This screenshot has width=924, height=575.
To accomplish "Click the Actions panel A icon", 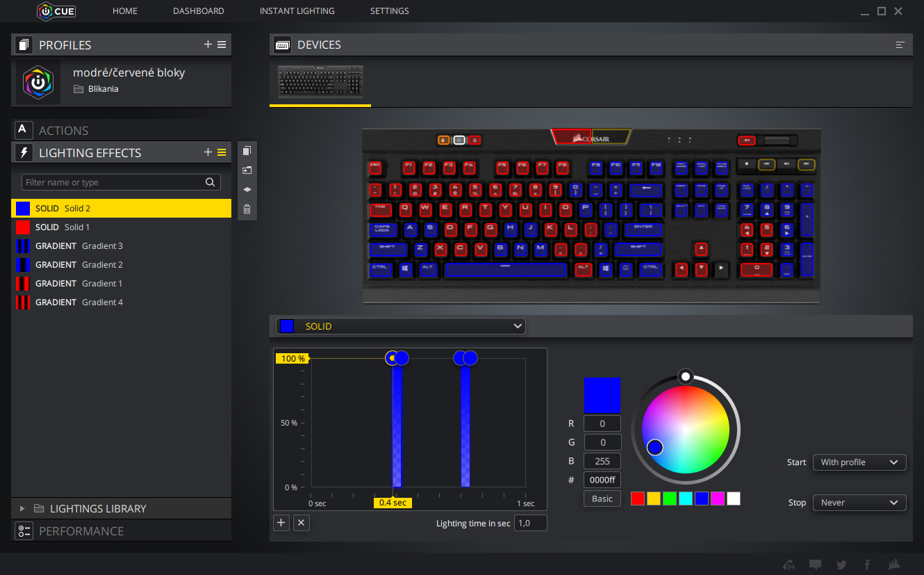I will 24,130.
